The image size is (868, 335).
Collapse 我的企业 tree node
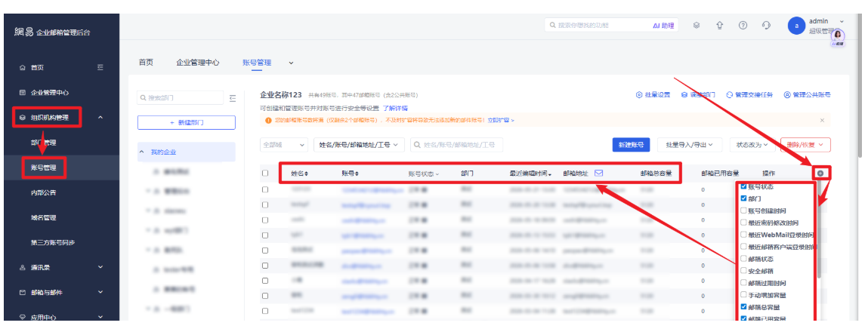[x=142, y=152]
